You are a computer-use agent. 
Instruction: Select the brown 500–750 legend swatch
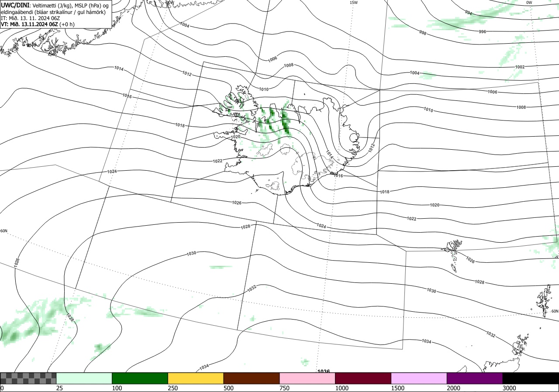[252, 378]
